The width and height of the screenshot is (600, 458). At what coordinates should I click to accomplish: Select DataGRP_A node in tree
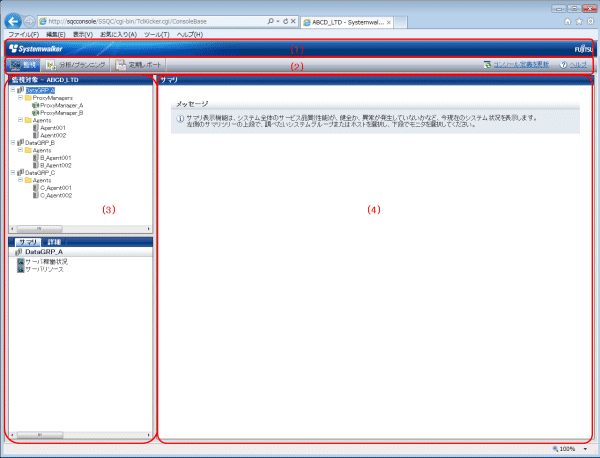click(40, 90)
